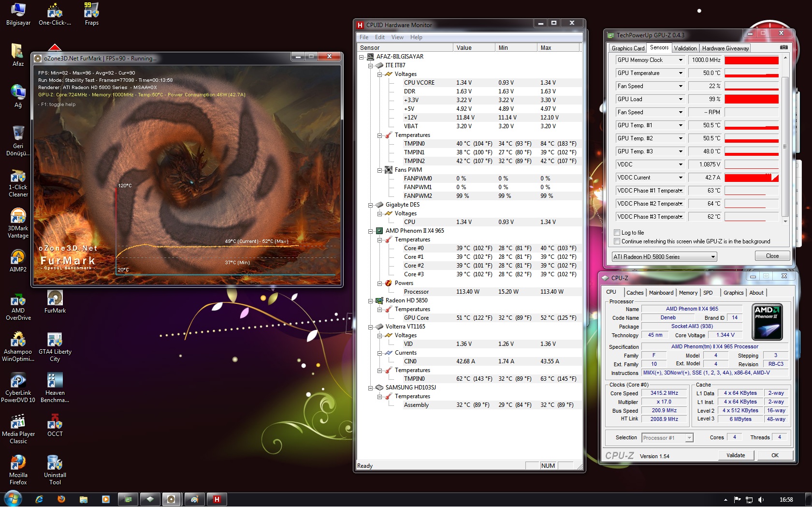Open the One-Click desktop shortcut
This screenshot has height=508, width=812.
pyautogui.click(x=55, y=14)
